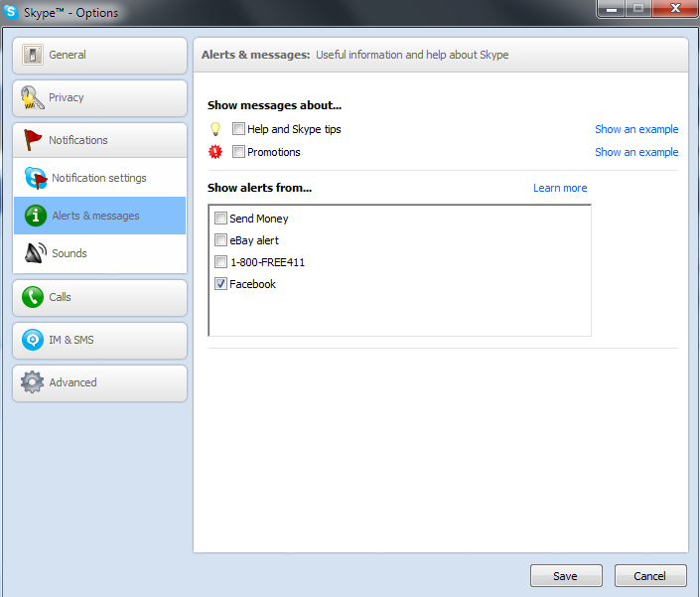700x597 pixels.
Task: Click the green info Alerts & messages icon
Action: pos(36,216)
